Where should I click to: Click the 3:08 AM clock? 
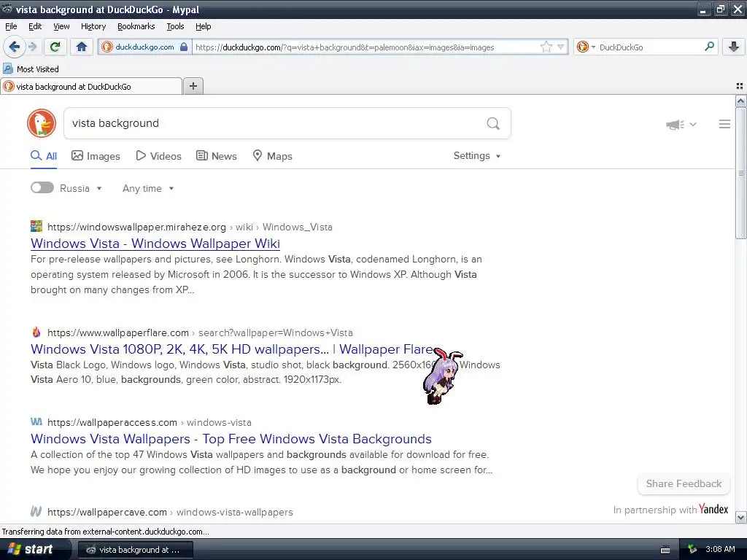point(720,550)
